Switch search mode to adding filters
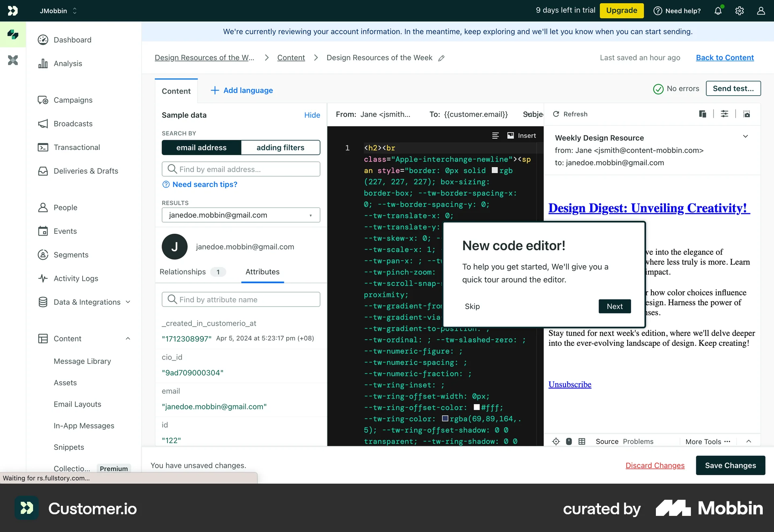Screen dimensions: 774x532 (x=281, y=148)
